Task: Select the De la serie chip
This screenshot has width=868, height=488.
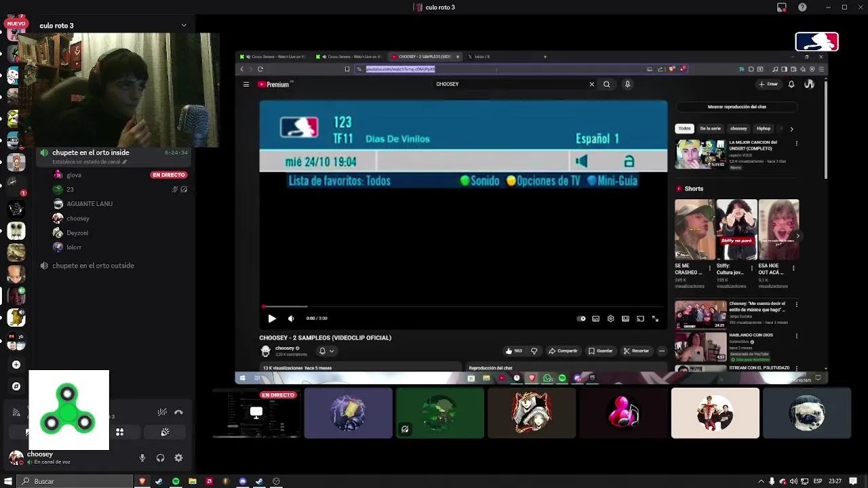Action: (x=711, y=129)
